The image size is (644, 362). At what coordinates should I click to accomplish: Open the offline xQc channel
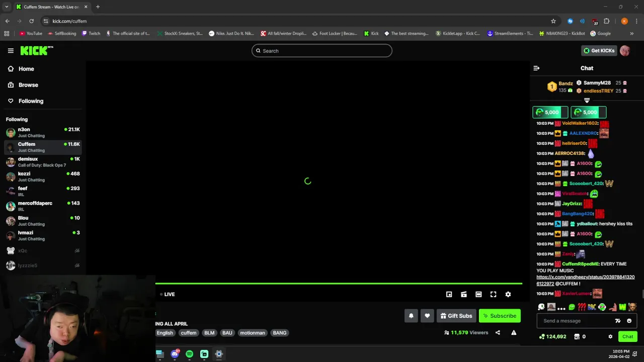(43, 250)
